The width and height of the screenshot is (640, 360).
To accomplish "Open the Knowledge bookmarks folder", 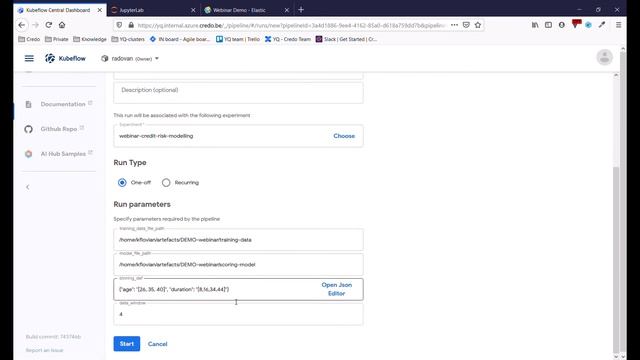I will pos(90,39).
